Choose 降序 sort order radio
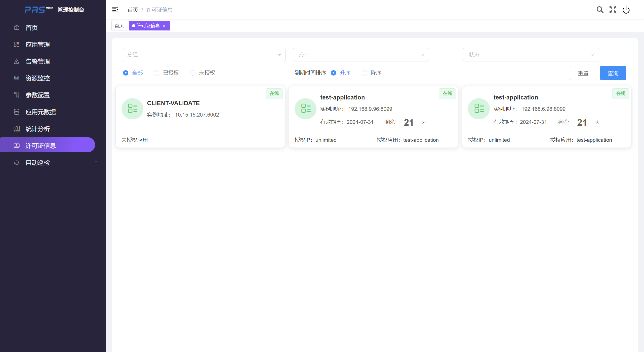This screenshot has height=352, width=644. [x=364, y=73]
